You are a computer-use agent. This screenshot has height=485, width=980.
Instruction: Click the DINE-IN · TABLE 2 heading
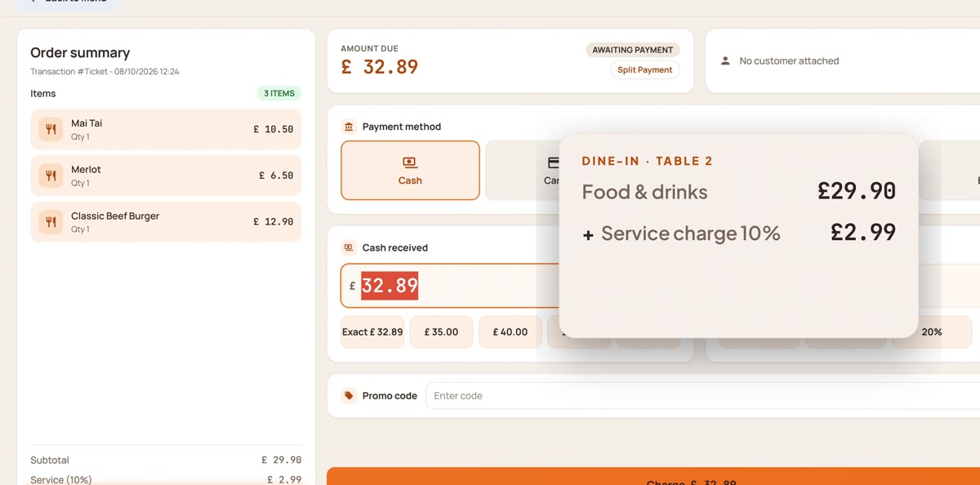(647, 161)
